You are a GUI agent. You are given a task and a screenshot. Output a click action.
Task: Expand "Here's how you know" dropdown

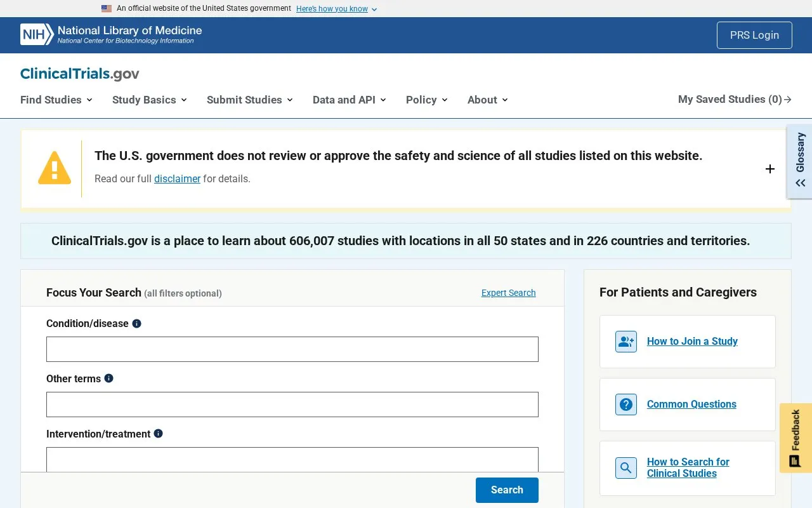point(337,9)
